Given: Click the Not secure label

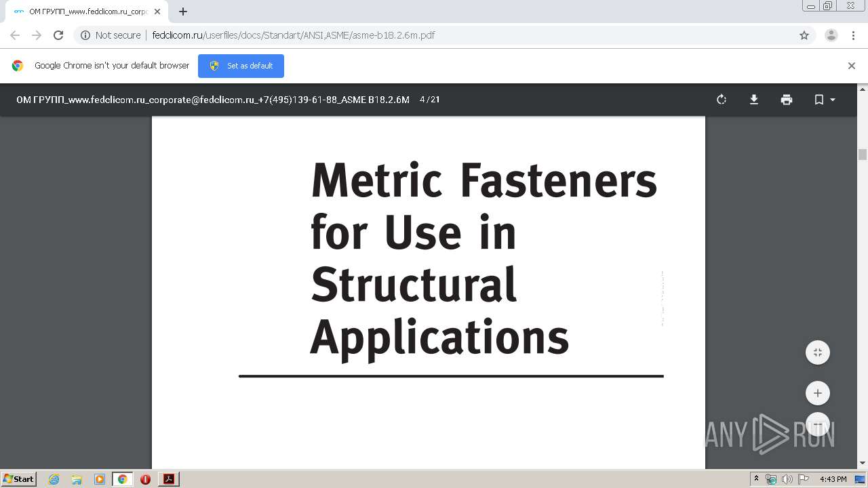Looking at the screenshot, I should (x=118, y=35).
